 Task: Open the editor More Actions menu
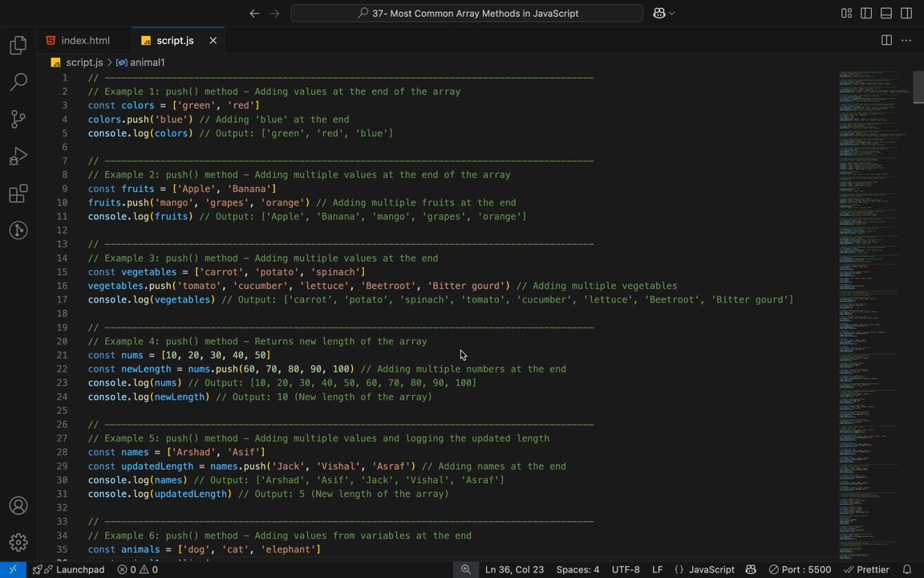[906, 40]
